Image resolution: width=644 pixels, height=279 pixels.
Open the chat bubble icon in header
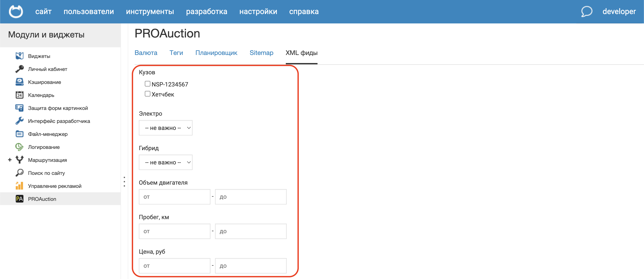click(x=586, y=12)
